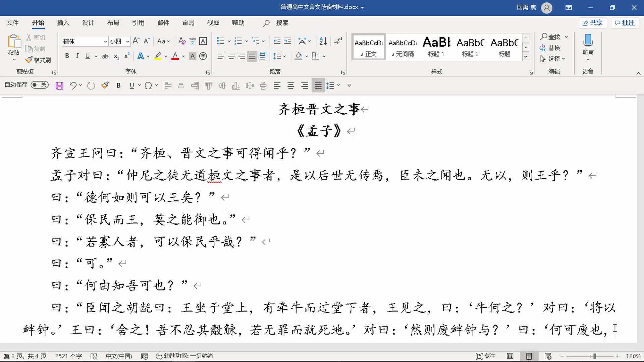Open the Font dialog launcher

point(208,72)
